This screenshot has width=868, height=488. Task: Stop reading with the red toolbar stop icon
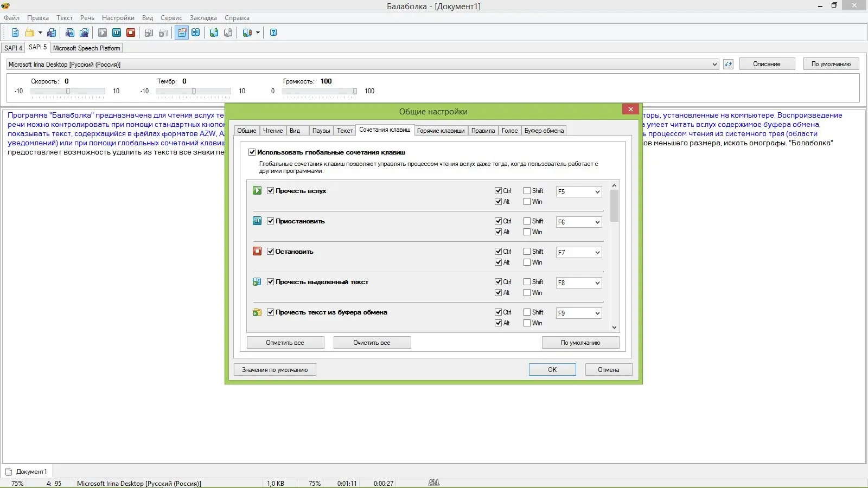click(x=131, y=33)
